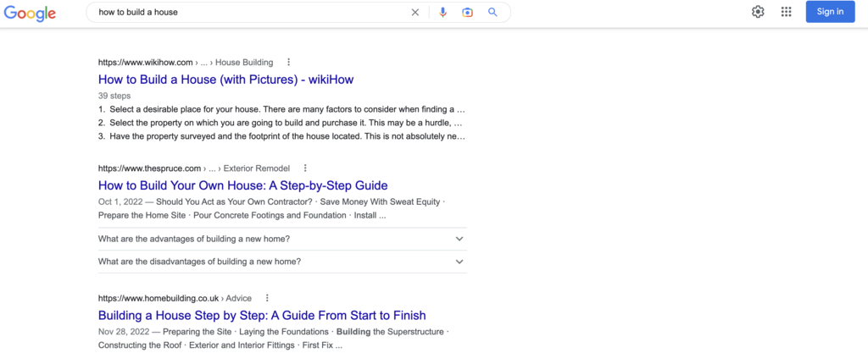This screenshot has height=364, width=868.
Task: Start voice search with microphone icon
Action: coord(442,13)
